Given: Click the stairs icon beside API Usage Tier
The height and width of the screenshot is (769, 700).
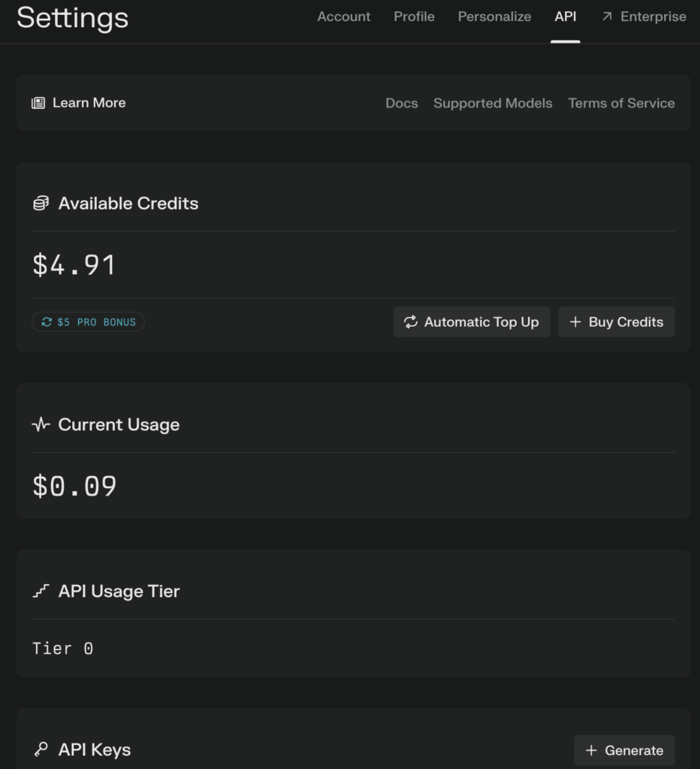Looking at the screenshot, I should pos(41,592).
